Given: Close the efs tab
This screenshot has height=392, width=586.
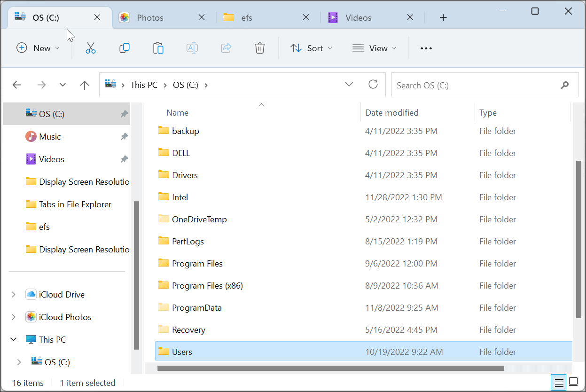Looking at the screenshot, I should click(305, 17).
